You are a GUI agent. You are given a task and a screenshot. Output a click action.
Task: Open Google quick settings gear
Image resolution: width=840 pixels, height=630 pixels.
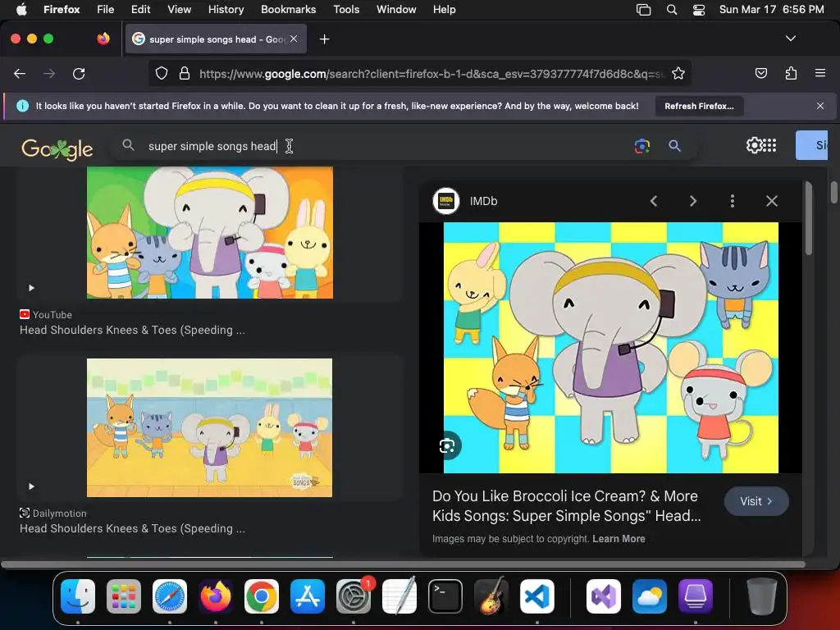tap(754, 145)
